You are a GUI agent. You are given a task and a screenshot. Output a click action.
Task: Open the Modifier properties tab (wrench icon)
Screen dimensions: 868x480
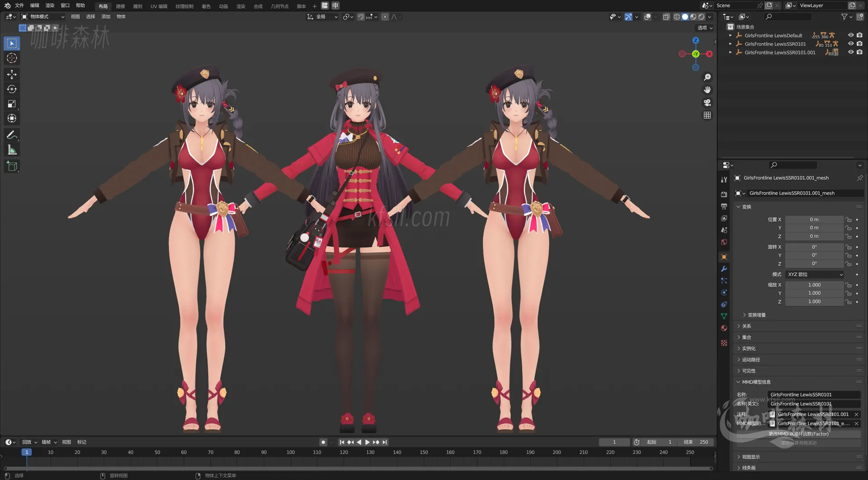(724, 269)
